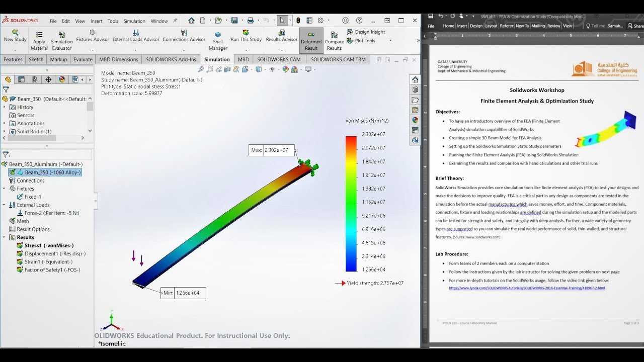644x362 pixels.
Task: Click Run This Study
Action: click(246, 36)
